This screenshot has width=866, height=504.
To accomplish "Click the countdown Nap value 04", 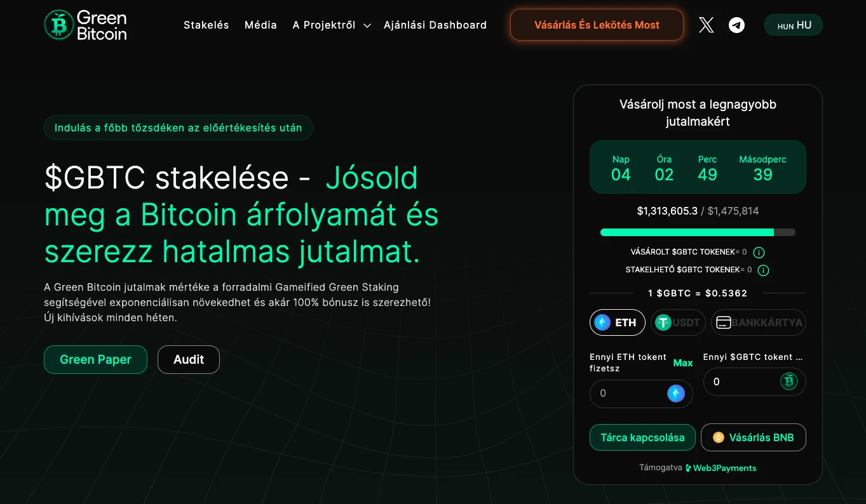I will click(x=621, y=175).
